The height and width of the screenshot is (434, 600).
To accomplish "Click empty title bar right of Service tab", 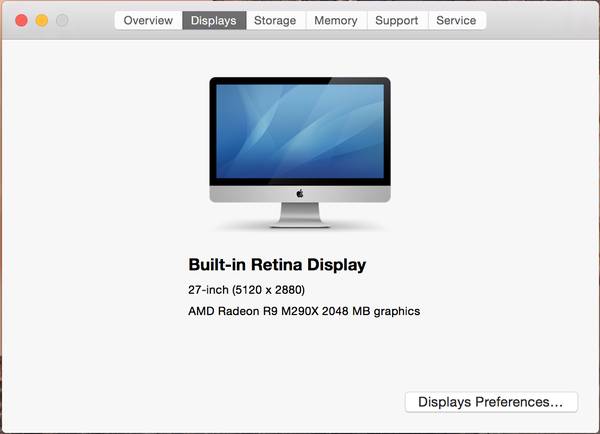I will (x=540, y=20).
